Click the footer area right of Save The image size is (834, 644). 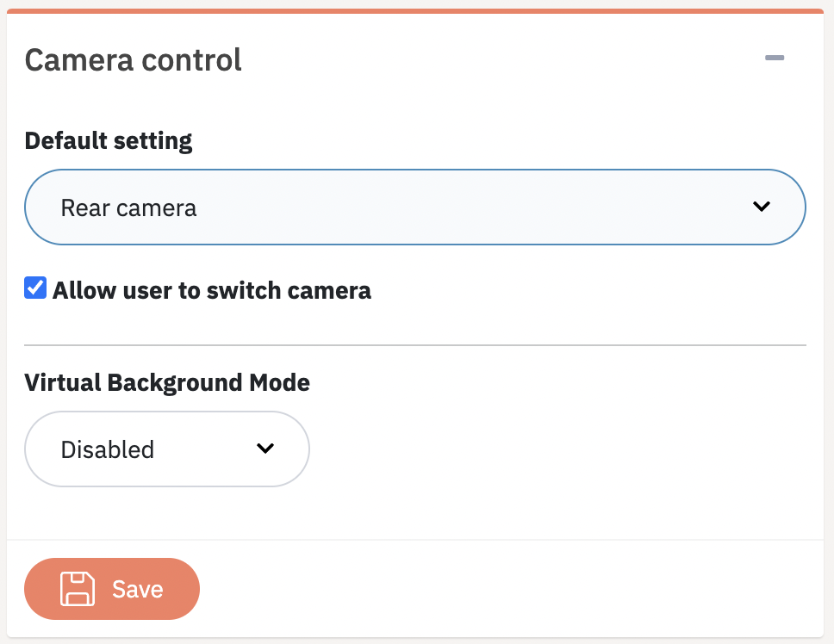511,589
